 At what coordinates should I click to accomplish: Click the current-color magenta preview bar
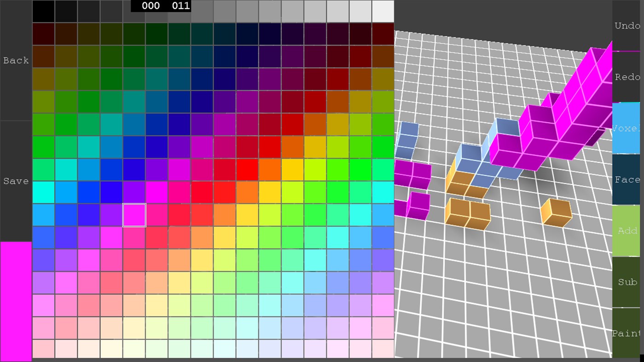point(16,301)
